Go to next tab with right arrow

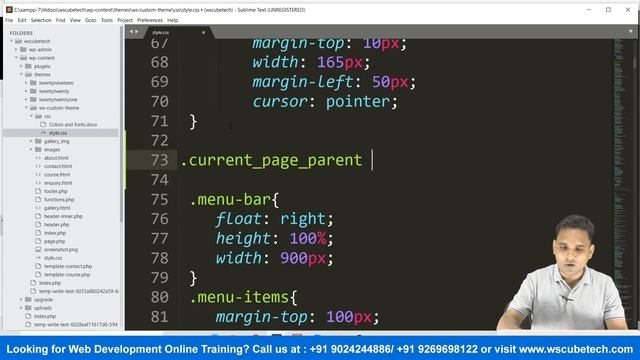pyautogui.click(x=136, y=32)
